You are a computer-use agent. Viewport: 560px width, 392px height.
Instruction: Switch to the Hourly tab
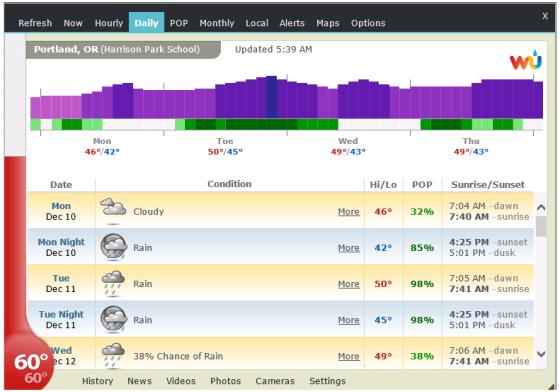109,23
